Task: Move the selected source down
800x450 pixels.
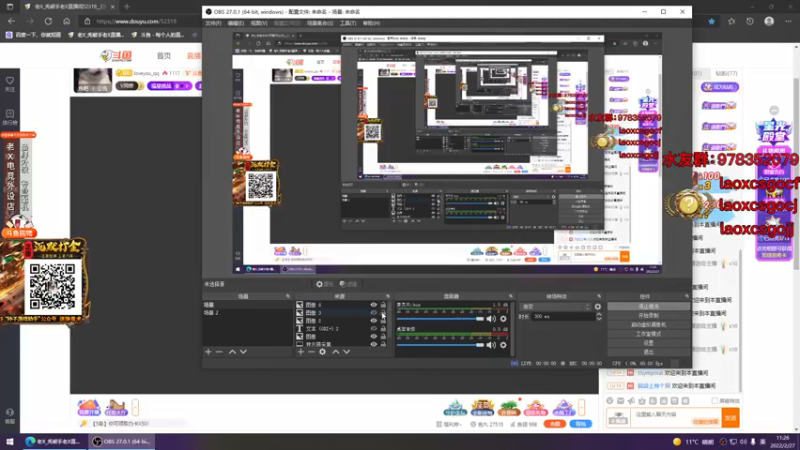Action: (347, 352)
